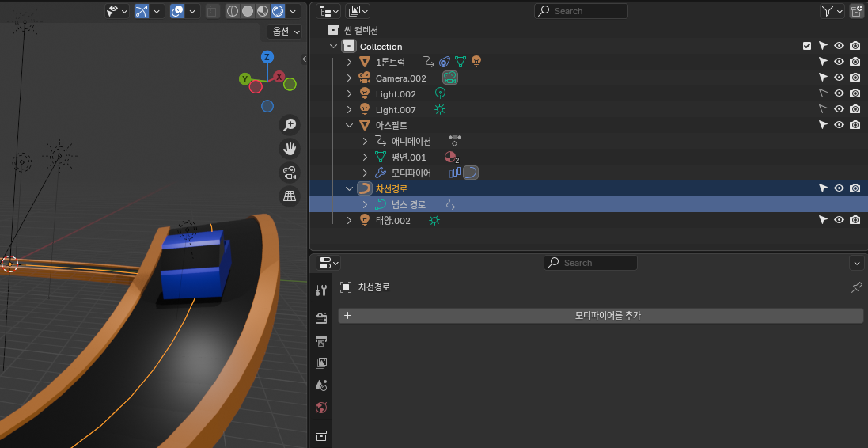Collapse the 아스팔트 object
The width and height of the screenshot is (868, 448).
tap(349, 125)
